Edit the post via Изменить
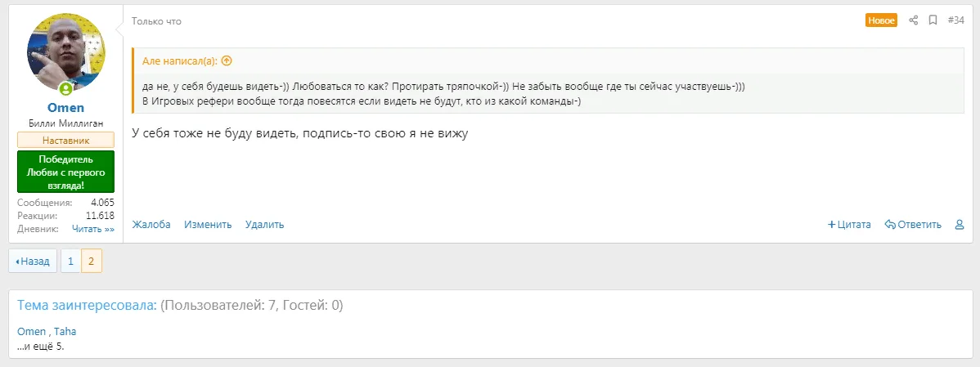The image size is (980, 367). (208, 225)
